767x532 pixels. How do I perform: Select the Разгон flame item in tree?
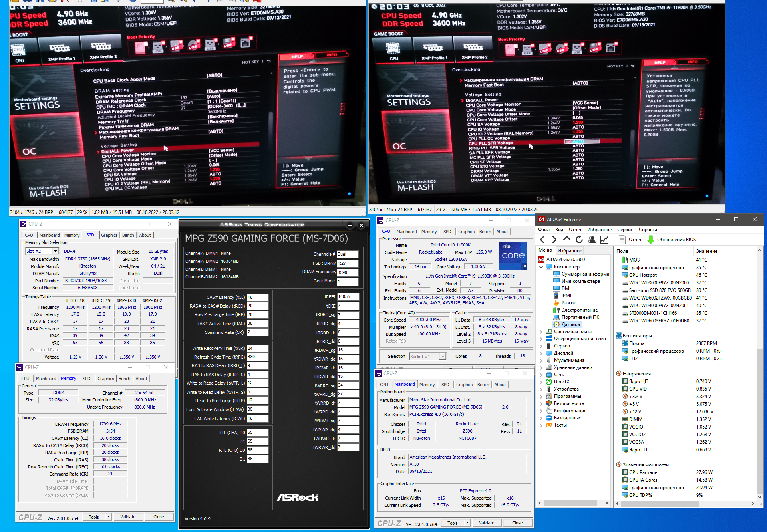[568, 303]
